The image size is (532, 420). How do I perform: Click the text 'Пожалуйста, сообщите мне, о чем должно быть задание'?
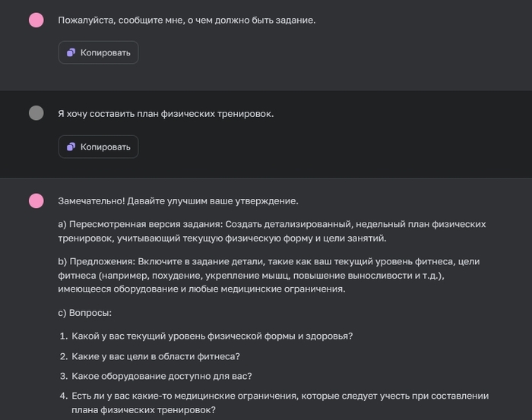point(186,20)
